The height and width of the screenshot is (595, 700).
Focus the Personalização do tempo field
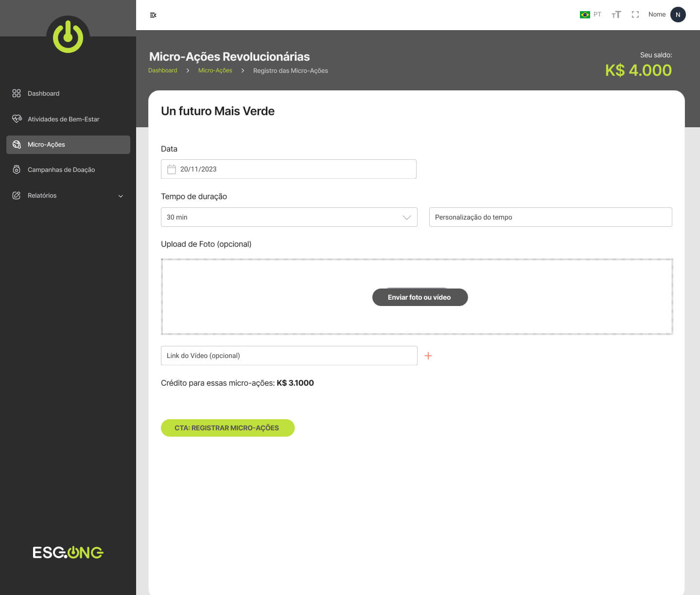[550, 217]
